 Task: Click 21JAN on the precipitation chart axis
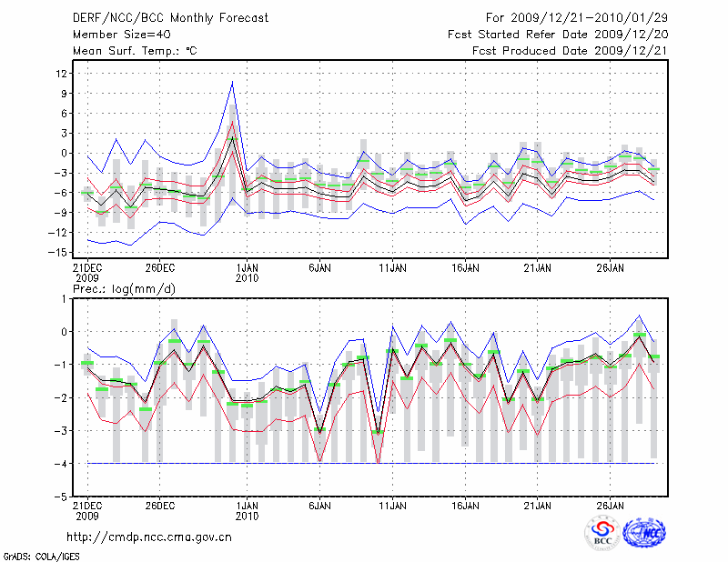[538, 504]
